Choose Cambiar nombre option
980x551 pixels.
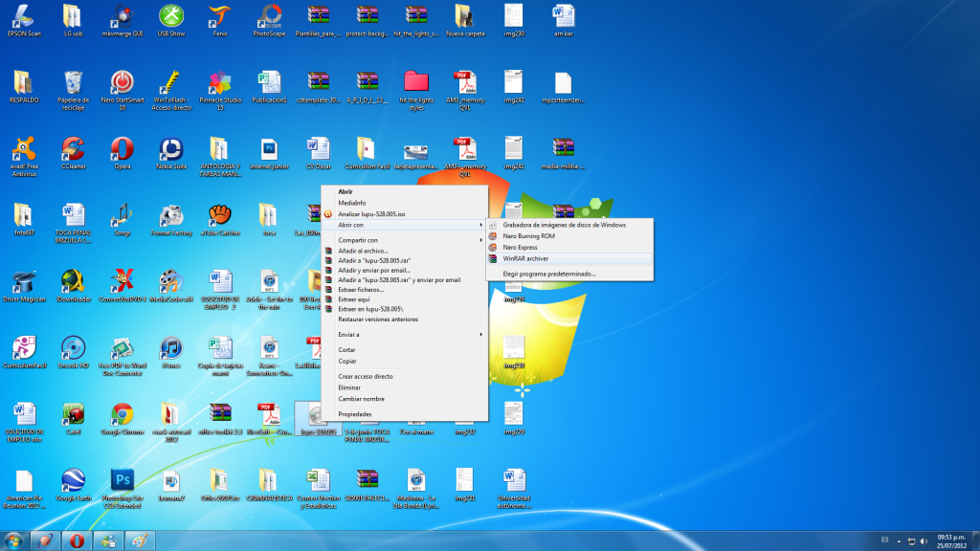pyautogui.click(x=405, y=399)
